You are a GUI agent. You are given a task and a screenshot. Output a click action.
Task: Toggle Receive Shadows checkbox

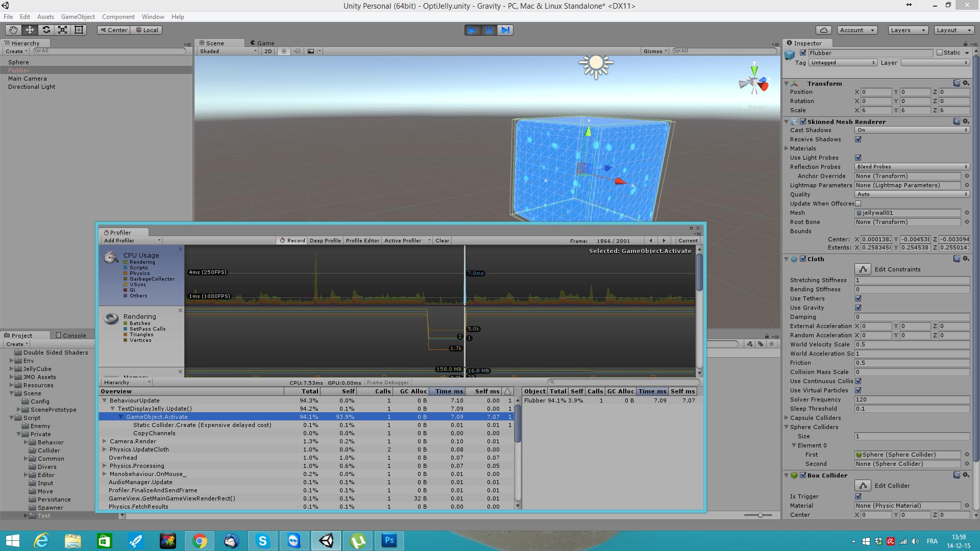[858, 139]
